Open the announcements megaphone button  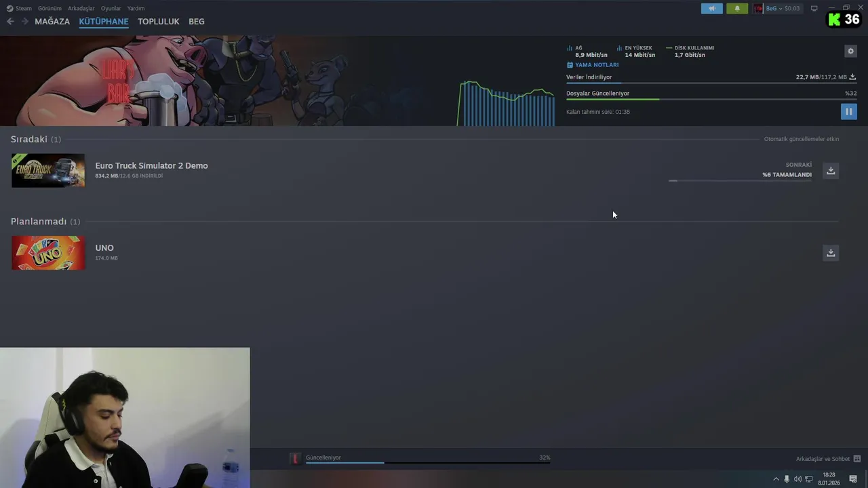(x=712, y=8)
